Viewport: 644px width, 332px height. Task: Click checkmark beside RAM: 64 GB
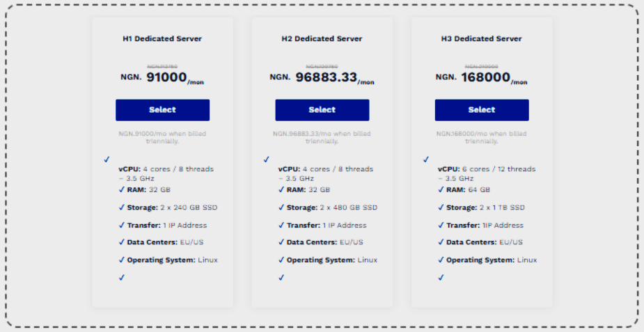pyautogui.click(x=441, y=189)
